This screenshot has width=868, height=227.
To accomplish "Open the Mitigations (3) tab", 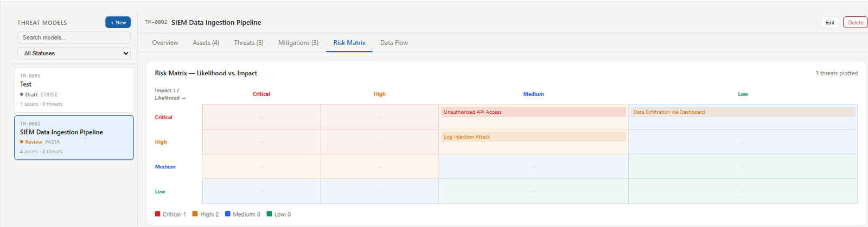I will pyautogui.click(x=298, y=43).
